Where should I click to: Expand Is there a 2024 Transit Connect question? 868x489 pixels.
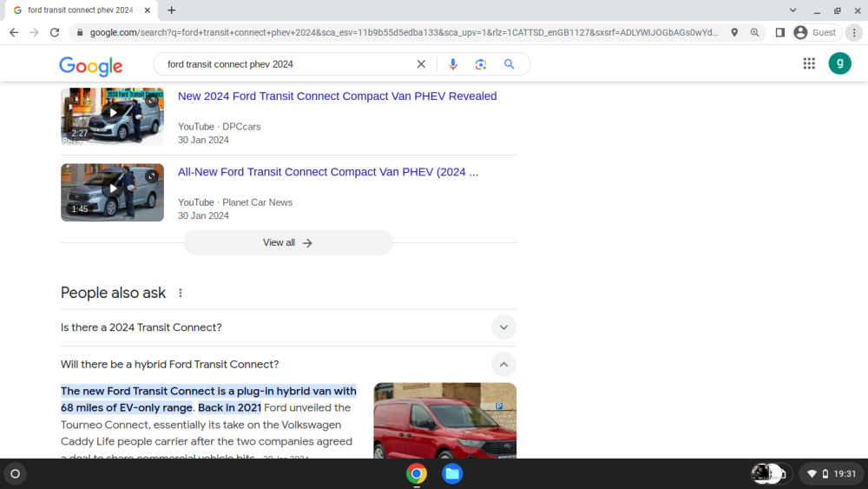(x=288, y=327)
